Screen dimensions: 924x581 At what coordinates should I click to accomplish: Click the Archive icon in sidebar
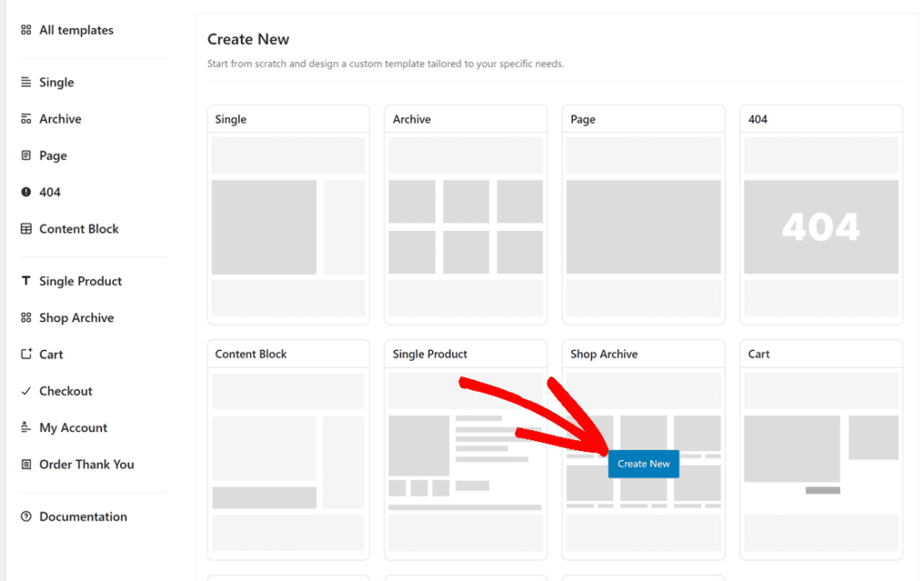pos(26,119)
